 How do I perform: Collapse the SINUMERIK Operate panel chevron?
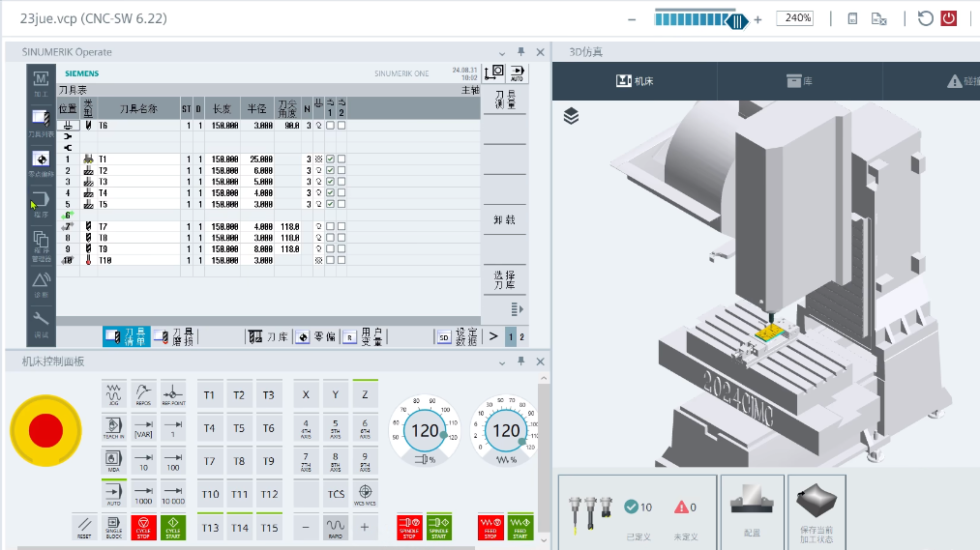coord(502,52)
